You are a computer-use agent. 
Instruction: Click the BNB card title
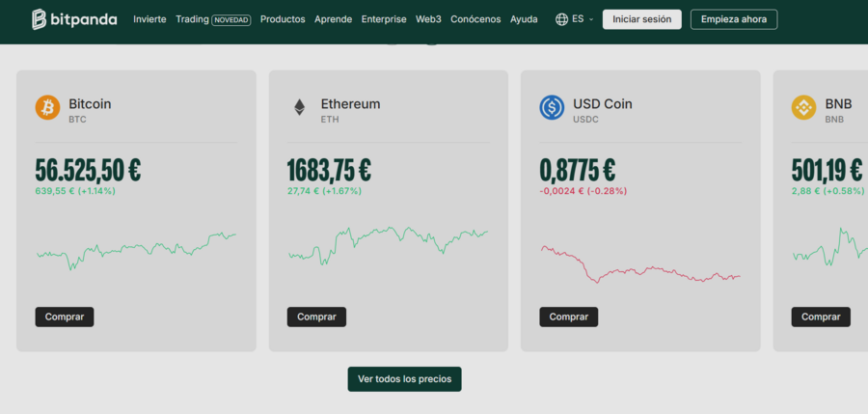point(838,103)
